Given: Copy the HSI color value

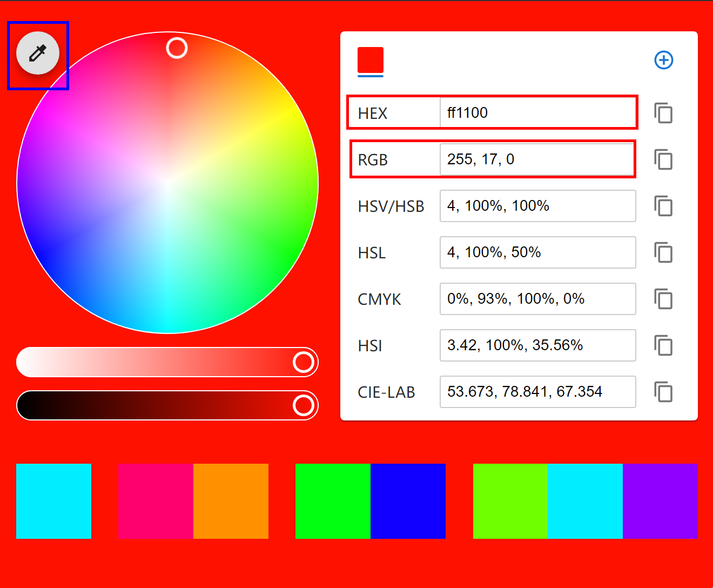Looking at the screenshot, I should (x=663, y=345).
